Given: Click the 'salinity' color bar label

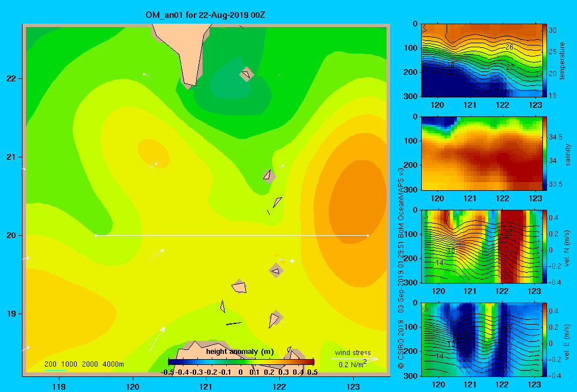Looking at the screenshot, I should click(568, 154).
